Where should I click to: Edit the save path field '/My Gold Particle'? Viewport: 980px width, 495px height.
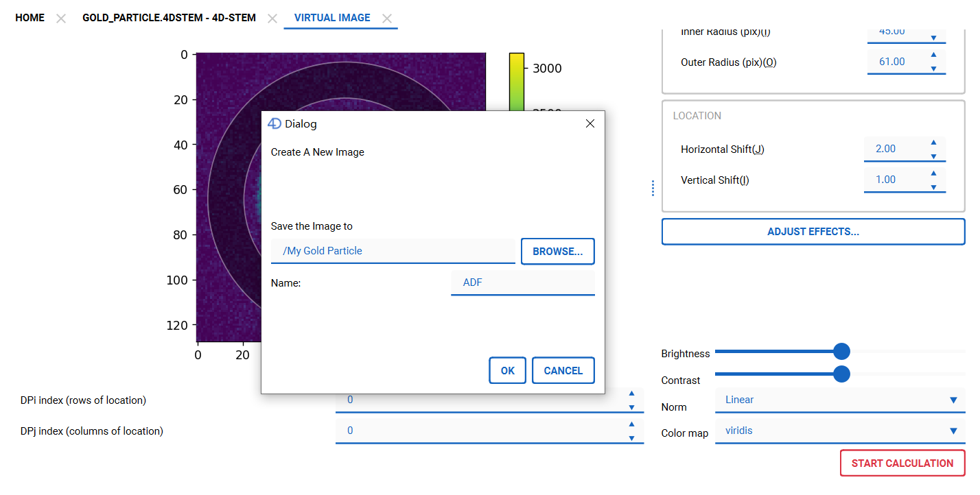click(393, 251)
